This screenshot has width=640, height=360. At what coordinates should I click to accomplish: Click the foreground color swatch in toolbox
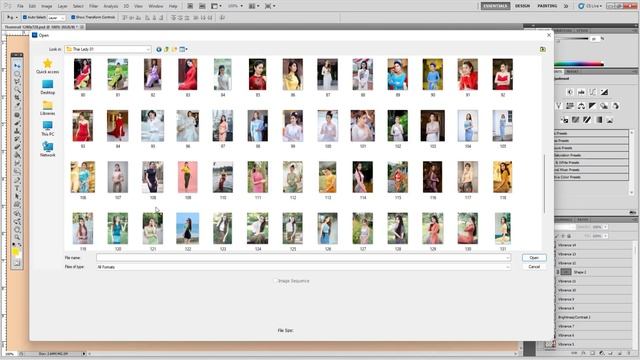(x=16, y=251)
